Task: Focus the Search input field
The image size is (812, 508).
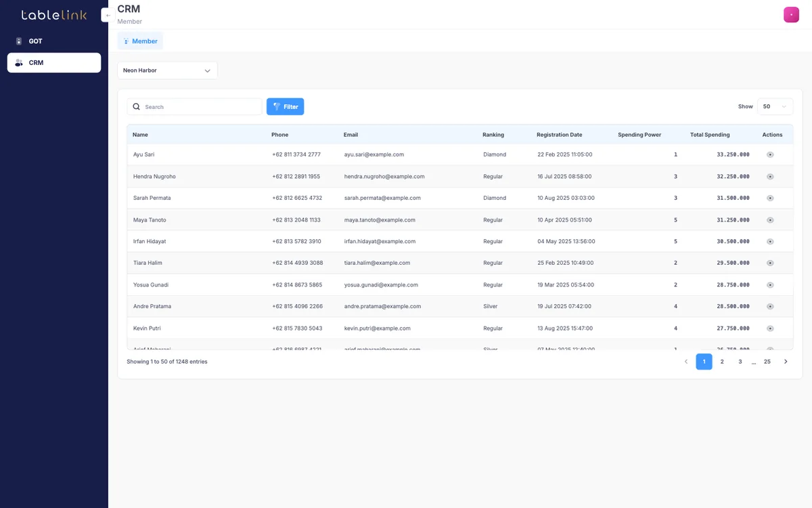Action: pyautogui.click(x=194, y=107)
